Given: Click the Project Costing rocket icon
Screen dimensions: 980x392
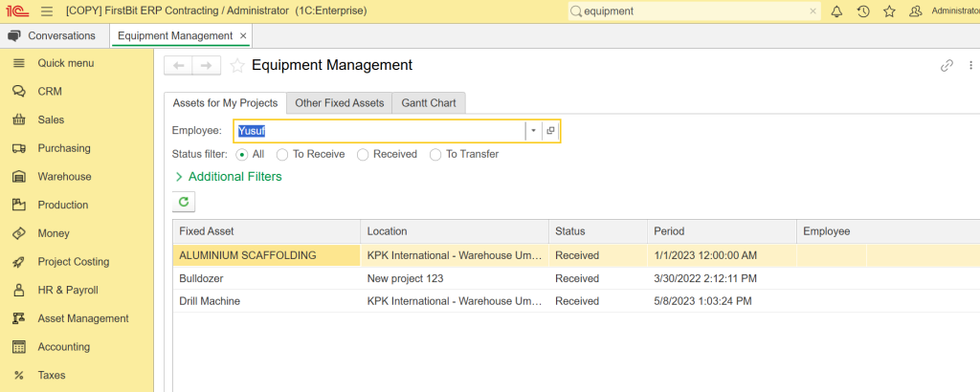Looking at the screenshot, I should 19,262.
